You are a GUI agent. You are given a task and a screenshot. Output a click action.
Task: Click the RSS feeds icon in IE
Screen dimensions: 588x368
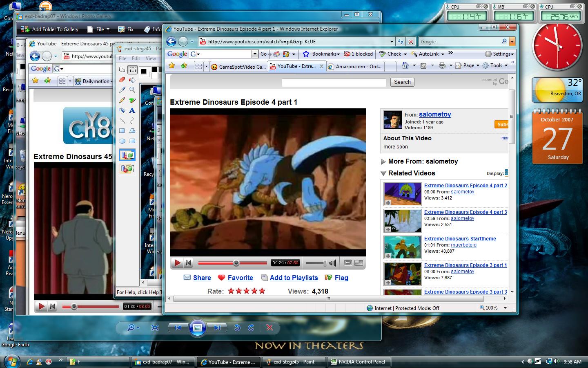[x=423, y=65]
